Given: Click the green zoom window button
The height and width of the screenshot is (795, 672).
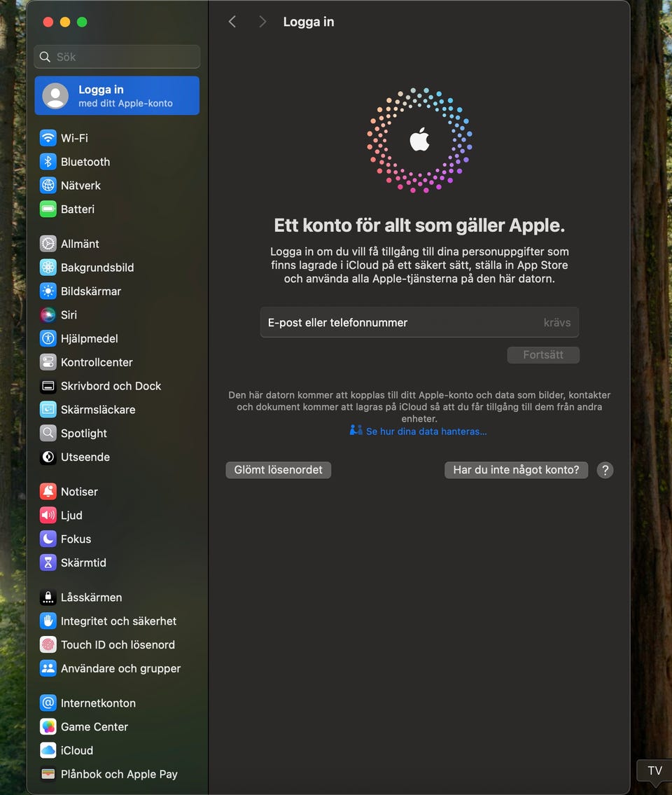Looking at the screenshot, I should tap(82, 22).
